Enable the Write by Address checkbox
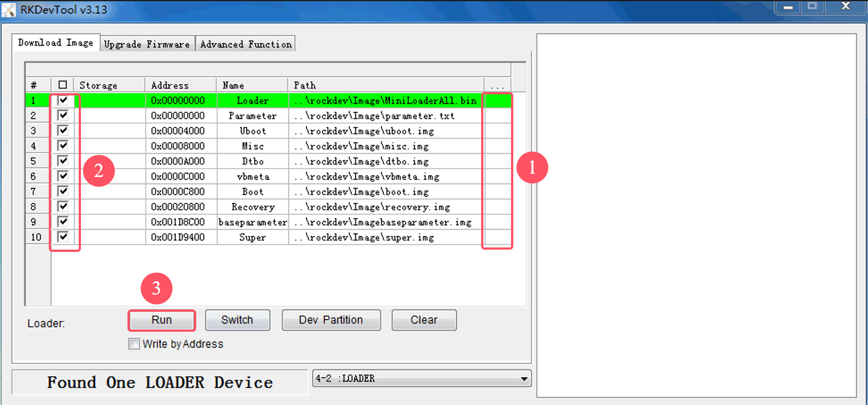Image resolution: width=868 pixels, height=405 pixels. point(134,344)
